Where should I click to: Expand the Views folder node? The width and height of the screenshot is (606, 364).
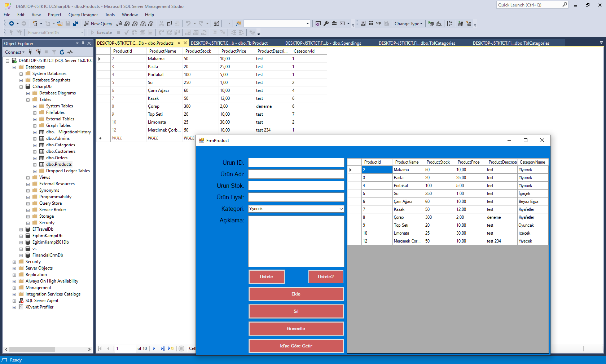[x=28, y=178]
